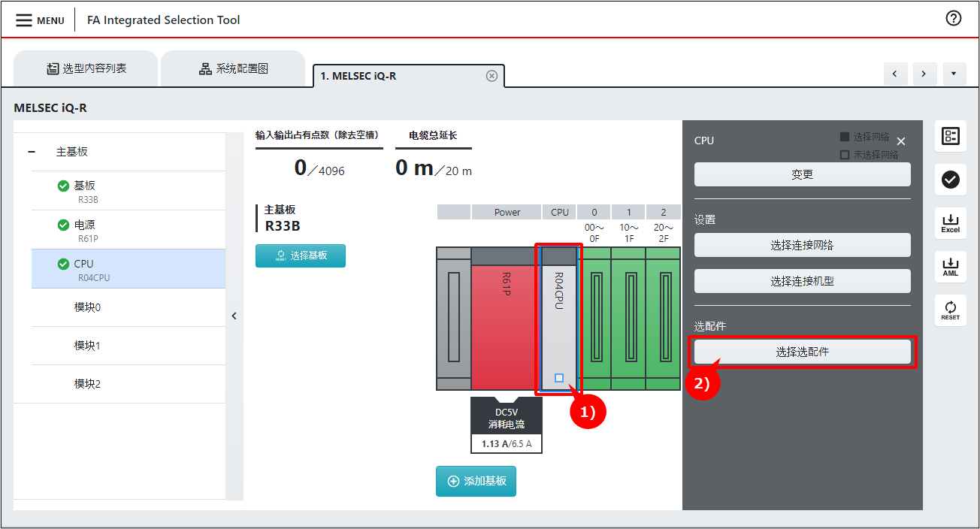Download the AML file icon
980x529 pixels.
coord(950,266)
